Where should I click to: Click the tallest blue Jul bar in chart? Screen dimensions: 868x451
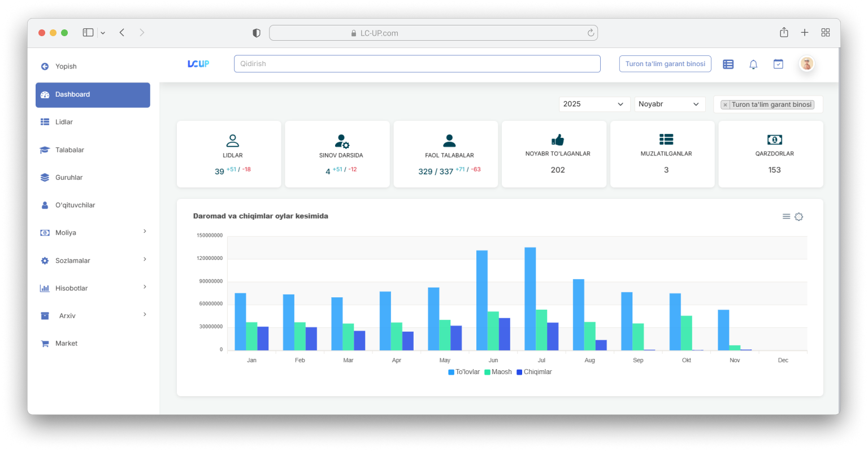point(530,298)
